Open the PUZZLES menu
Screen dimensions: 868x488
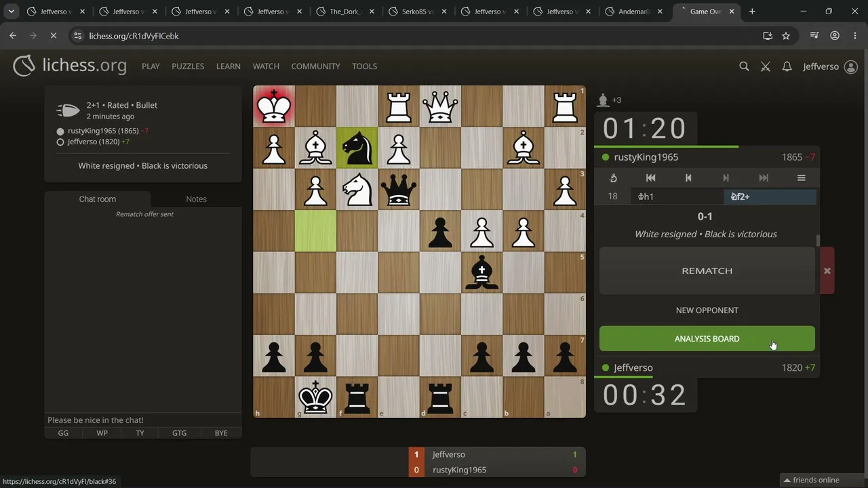click(x=188, y=66)
